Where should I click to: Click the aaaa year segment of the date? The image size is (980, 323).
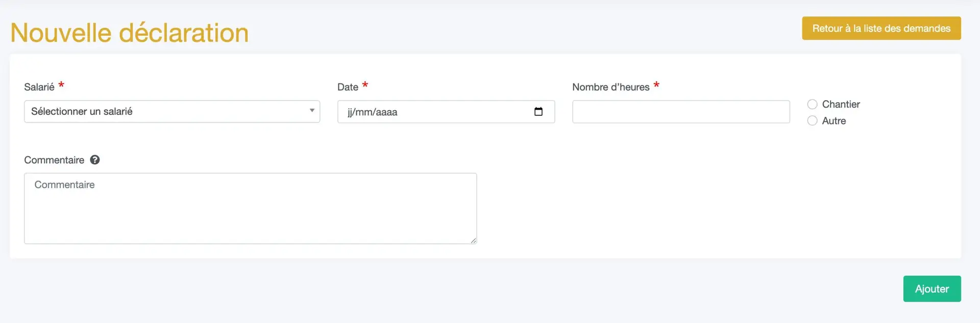[x=386, y=112]
